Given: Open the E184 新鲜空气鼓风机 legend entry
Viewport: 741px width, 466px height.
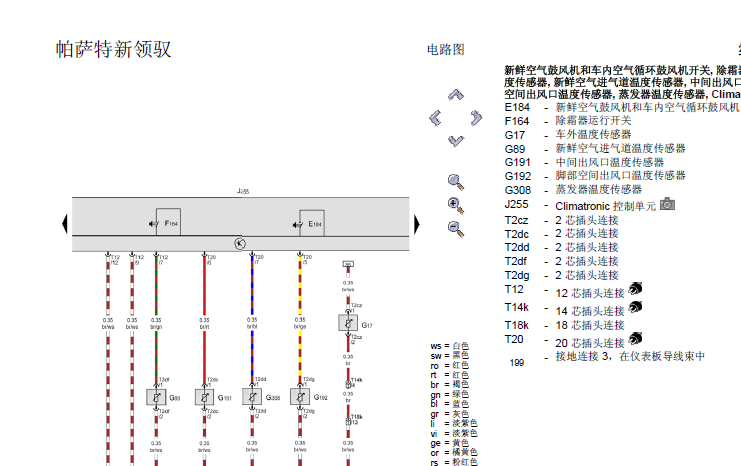Looking at the screenshot, I should [622, 107].
